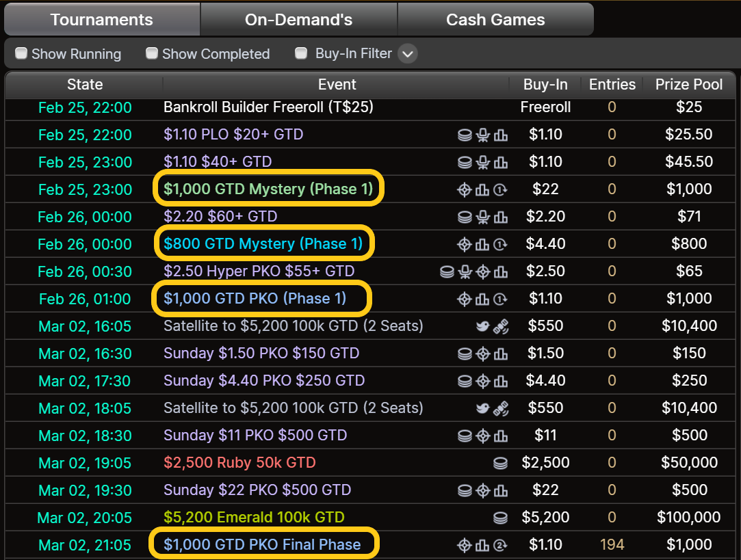Image resolution: width=741 pixels, height=560 pixels.
Task: Tick the Buy-In Filter checkbox
Action: [301, 53]
